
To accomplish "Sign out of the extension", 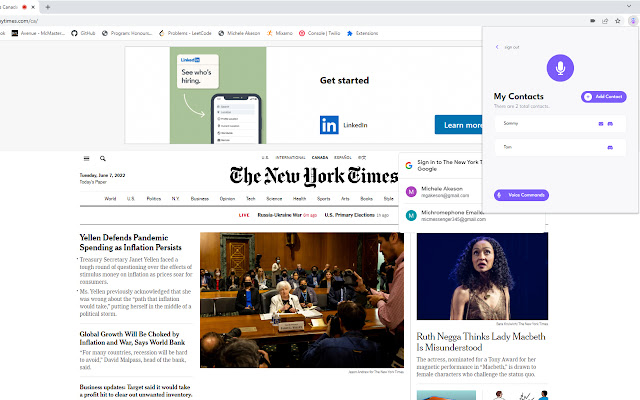I will (511, 47).
